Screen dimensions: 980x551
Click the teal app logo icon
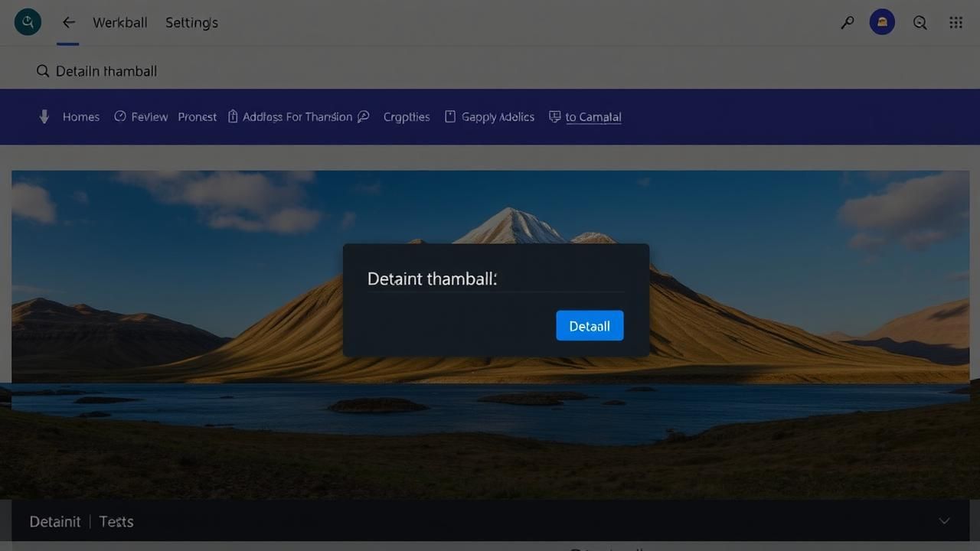[28, 22]
